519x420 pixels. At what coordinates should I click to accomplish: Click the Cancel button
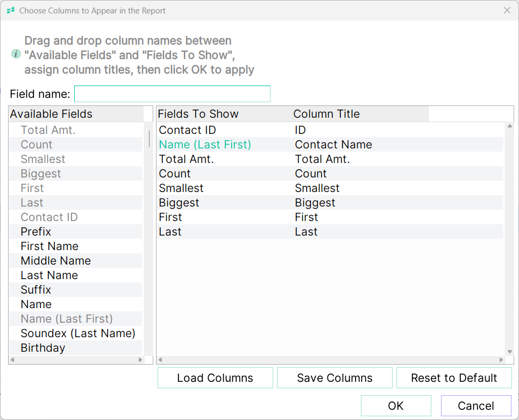(x=476, y=406)
